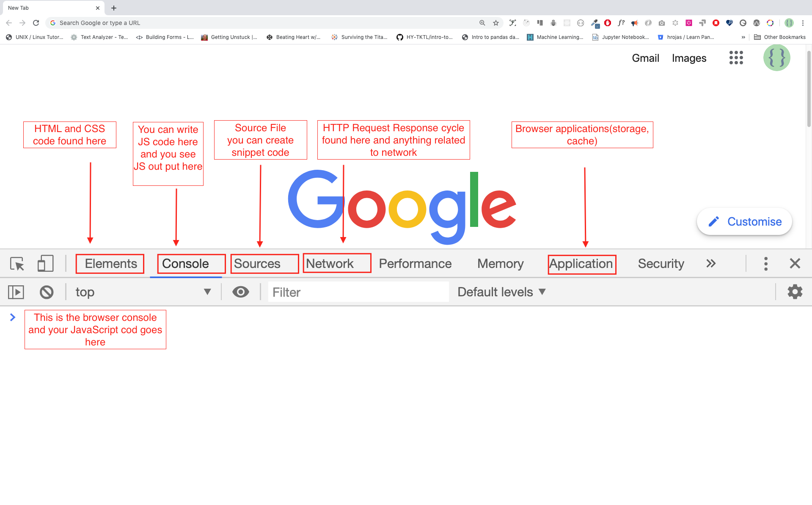Expand more DevTools tabs chevron
The image size is (812, 505).
click(x=711, y=264)
